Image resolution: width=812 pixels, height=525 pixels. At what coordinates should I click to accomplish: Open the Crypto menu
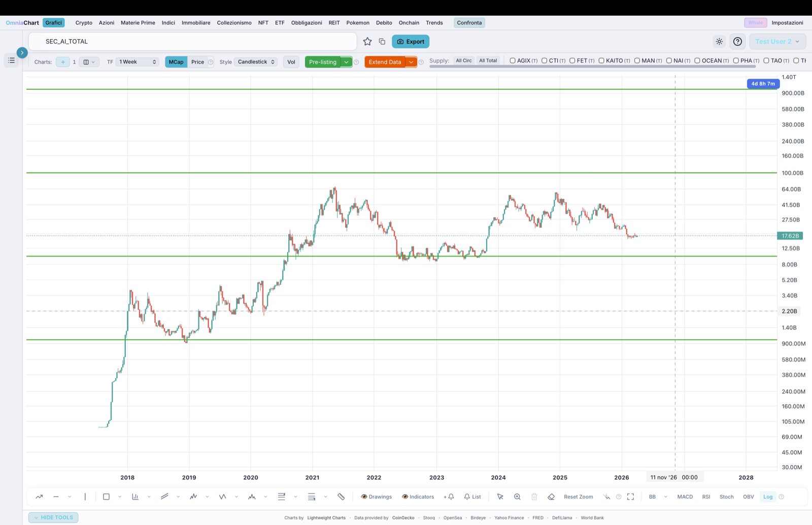84,23
